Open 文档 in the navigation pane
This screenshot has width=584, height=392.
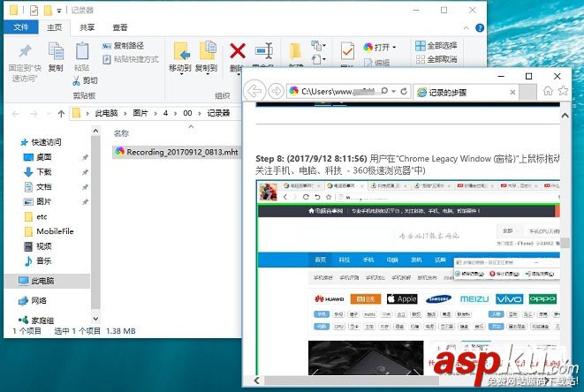coord(38,187)
